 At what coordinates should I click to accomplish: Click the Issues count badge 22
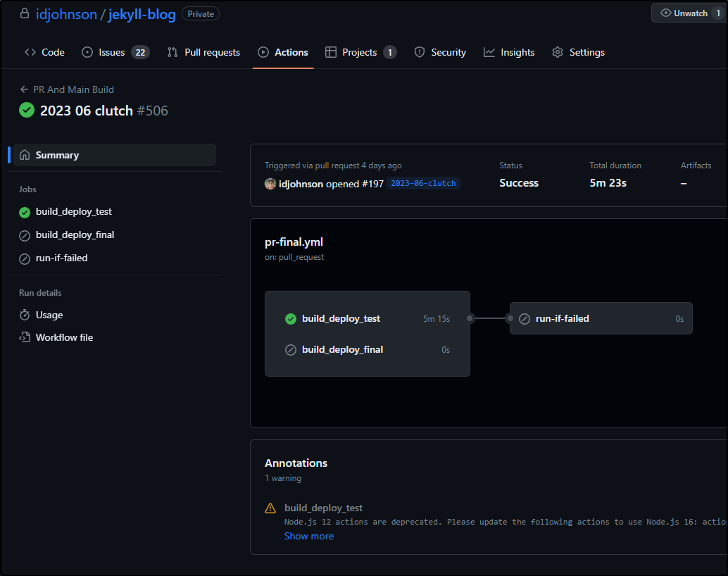(x=140, y=53)
